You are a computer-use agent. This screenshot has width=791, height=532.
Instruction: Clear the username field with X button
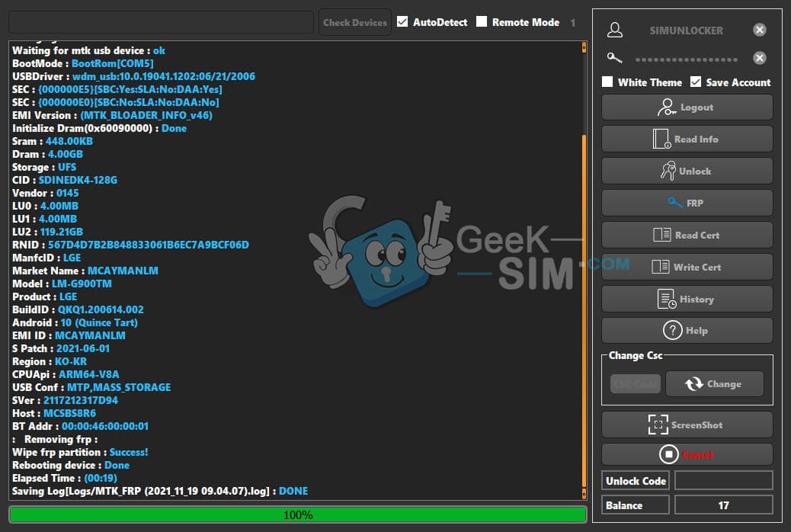[759, 30]
